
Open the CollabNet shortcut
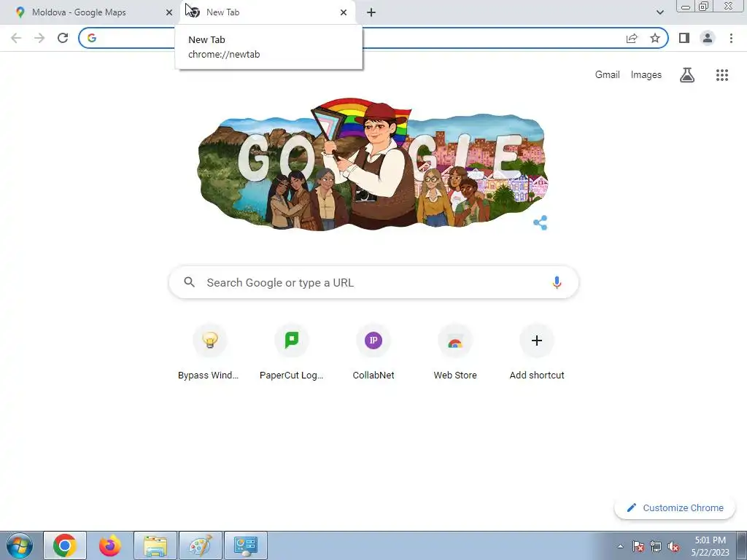pyautogui.click(x=373, y=352)
